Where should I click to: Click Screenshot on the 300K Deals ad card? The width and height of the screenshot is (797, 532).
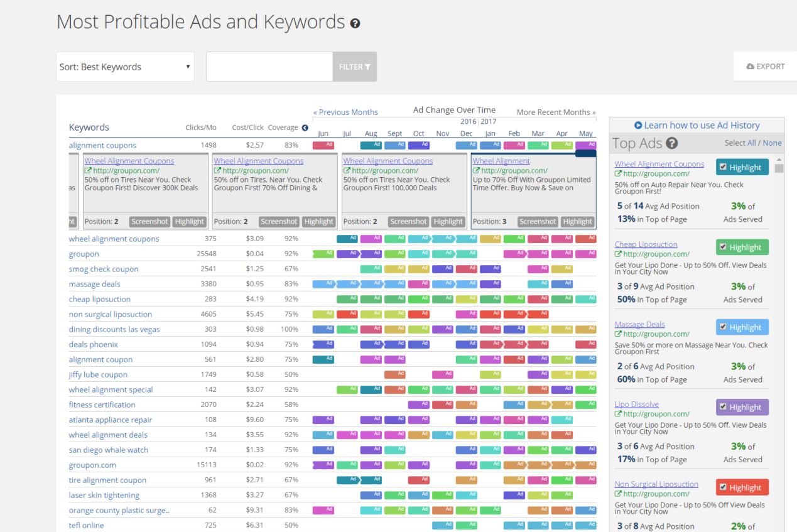coord(149,222)
